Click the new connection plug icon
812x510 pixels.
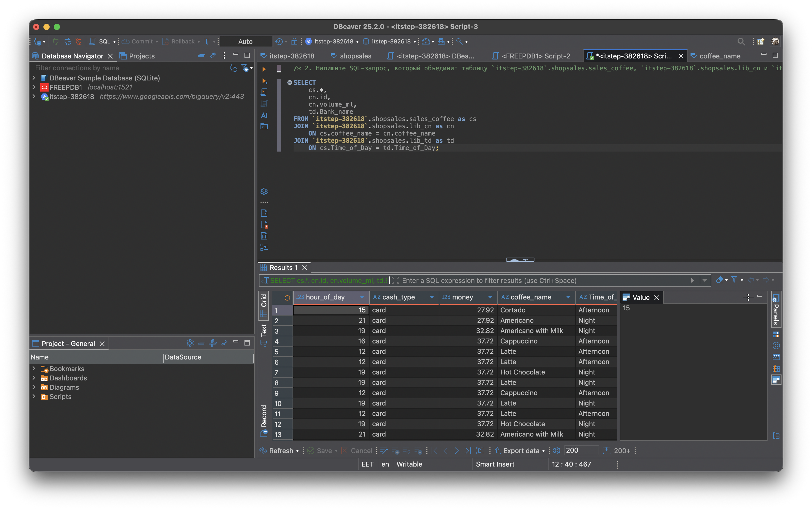[37, 41]
